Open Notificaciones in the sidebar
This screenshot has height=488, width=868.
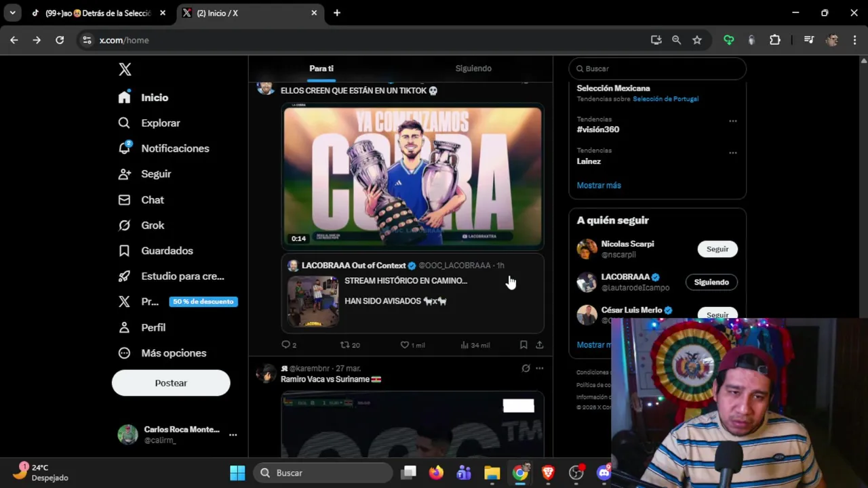pyautogui.click(x=163, y=148)
